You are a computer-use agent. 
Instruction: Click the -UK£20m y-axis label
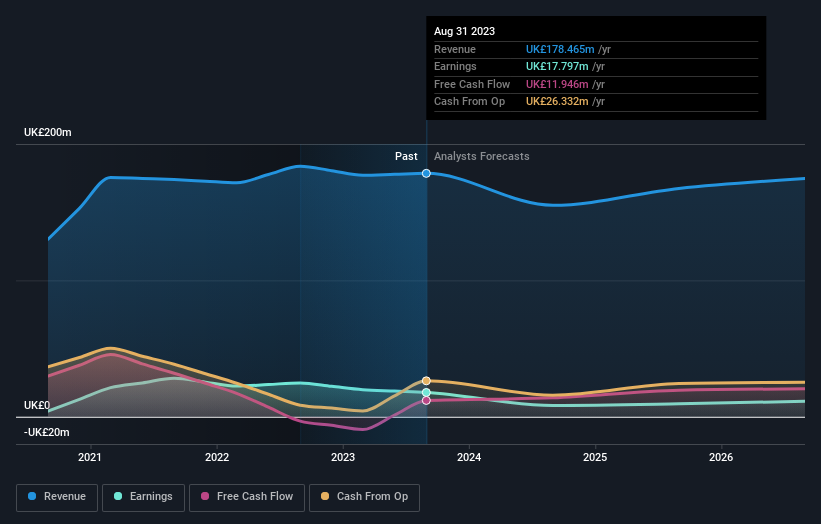(47, 432)
